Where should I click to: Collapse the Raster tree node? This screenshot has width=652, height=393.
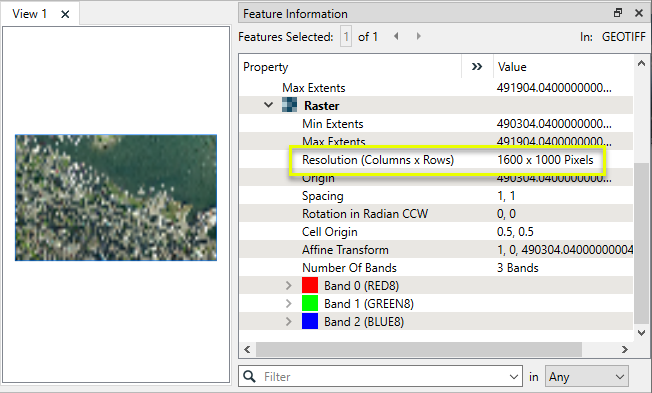coord(269,105)
